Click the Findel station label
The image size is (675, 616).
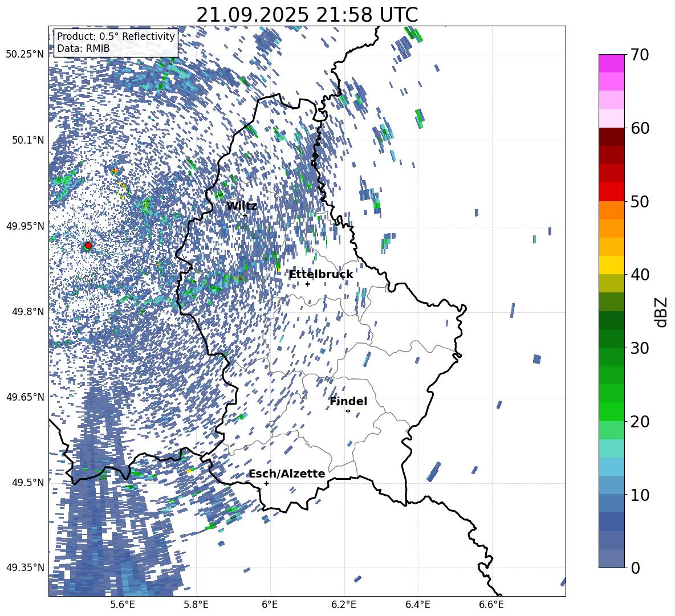(x=348, y=401)
